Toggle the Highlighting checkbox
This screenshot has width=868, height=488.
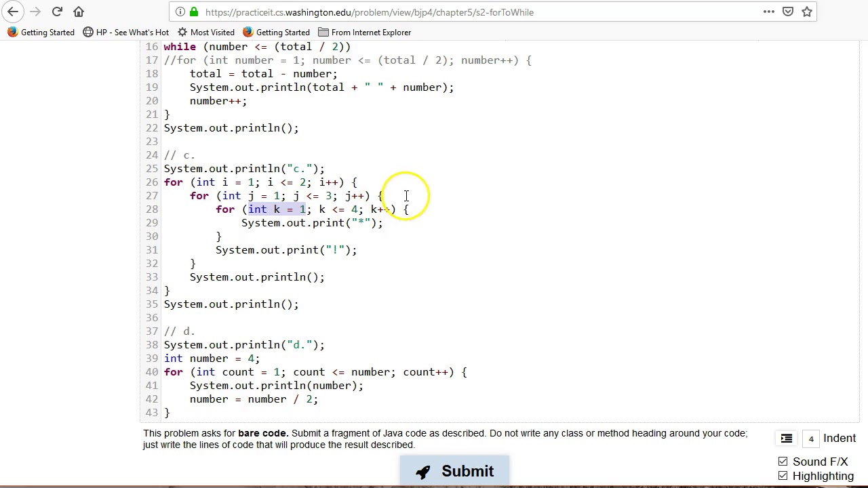[783, 476]
